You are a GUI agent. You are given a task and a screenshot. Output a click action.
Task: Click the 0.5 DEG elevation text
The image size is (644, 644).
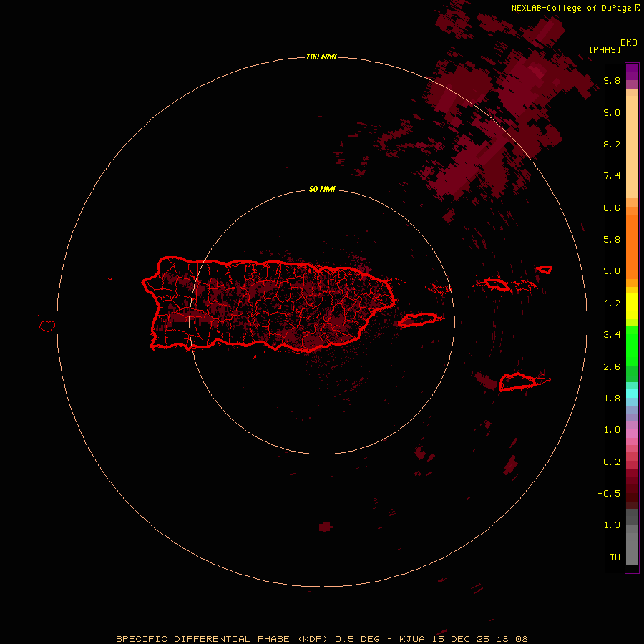point(358,639)
